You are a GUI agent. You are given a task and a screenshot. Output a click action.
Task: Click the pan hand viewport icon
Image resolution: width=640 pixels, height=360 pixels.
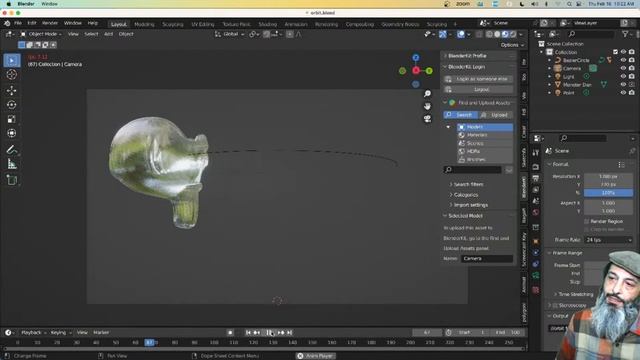pos(427,106)
